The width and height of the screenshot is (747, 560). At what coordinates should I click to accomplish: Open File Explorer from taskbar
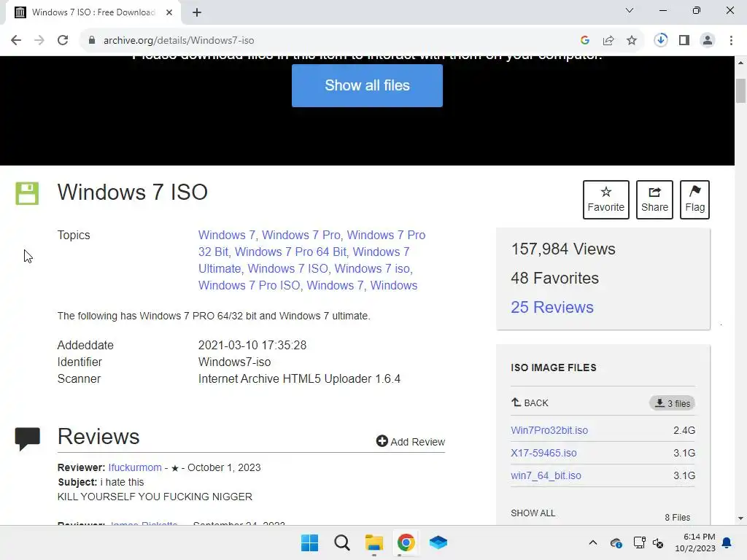374,542
